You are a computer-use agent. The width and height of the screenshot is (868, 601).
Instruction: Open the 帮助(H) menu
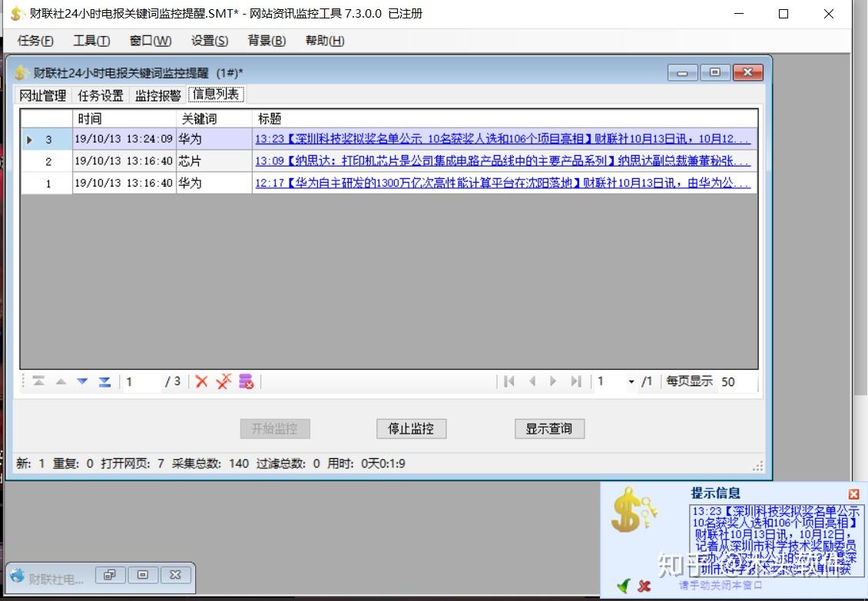pyautogui.click(x=325, y=41)
